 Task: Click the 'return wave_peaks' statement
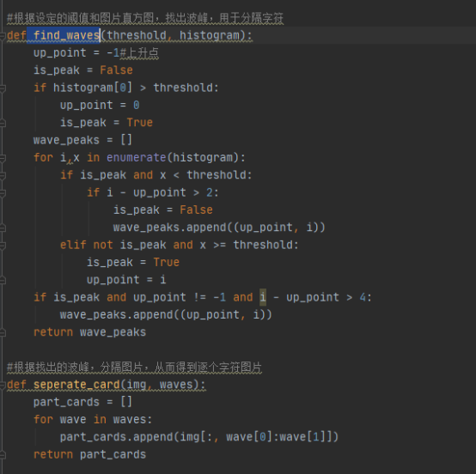[x=89, y=332]
